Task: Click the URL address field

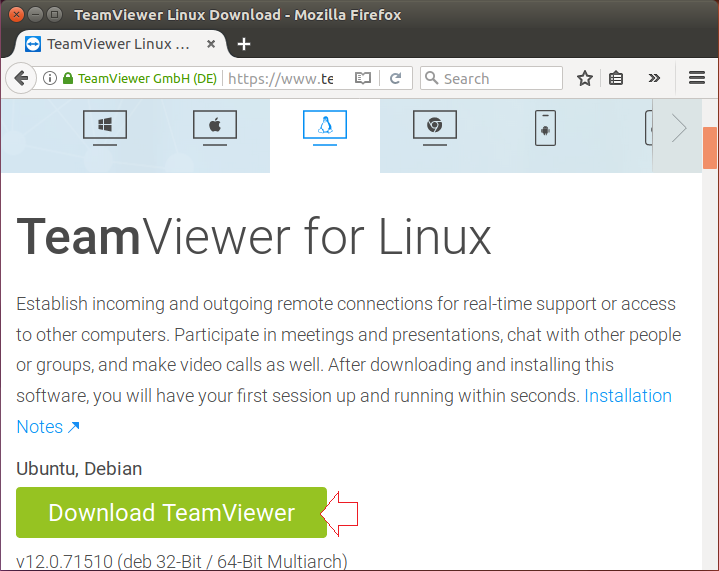Action: point(281,78)
